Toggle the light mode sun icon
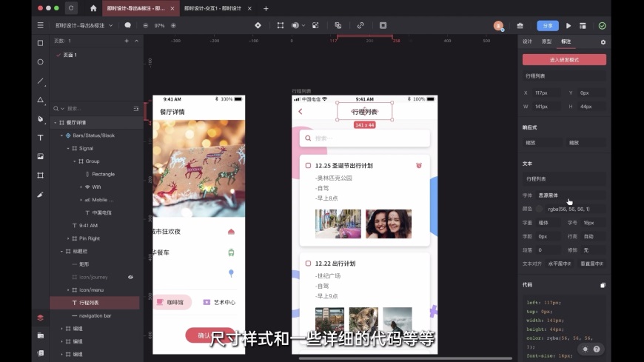 pyautogui.click(x=586, y=349)
